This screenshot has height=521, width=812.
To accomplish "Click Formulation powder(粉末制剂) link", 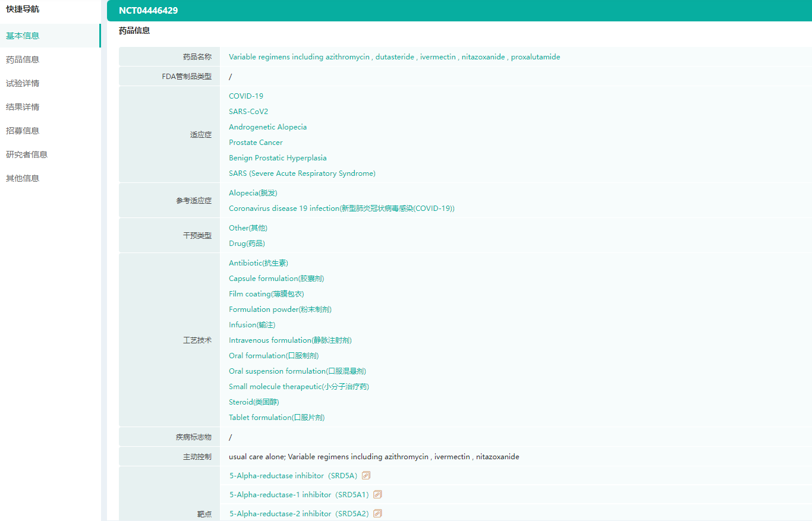I will [280, 310].
